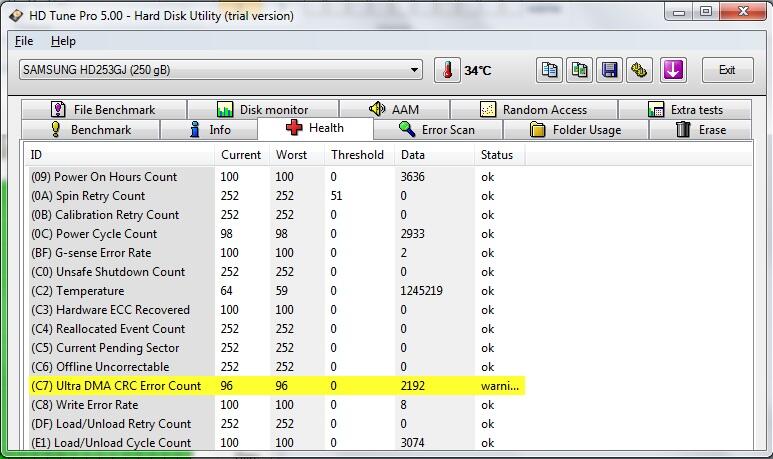This screenshot has height=459, width=773.
Task: Click the HD Tune title bar app icon
Action: click(x=16, y=16)
